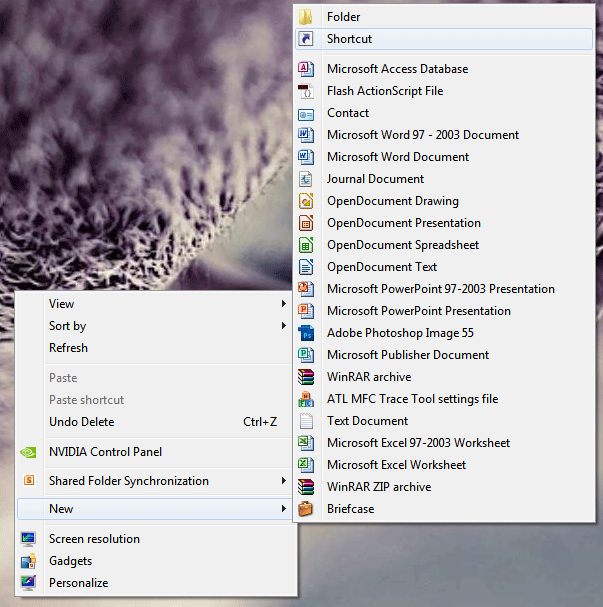Select Shared Folder Synchronization entry
This screenshot has height=607, width=603.
click(x=156, y=481)
